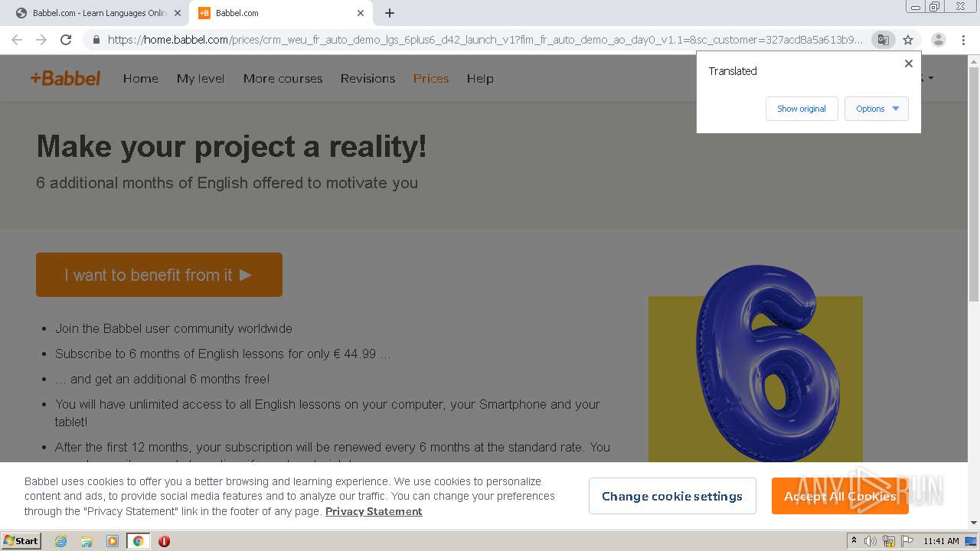Switch to the 'Babbel.com - Learn Languages' tab

click(x=98, y=13)
